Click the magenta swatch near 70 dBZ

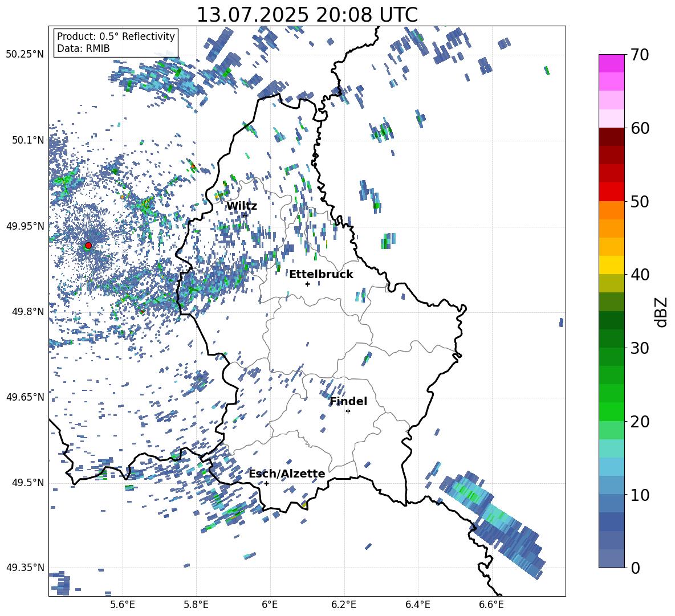tap(611, 63)
